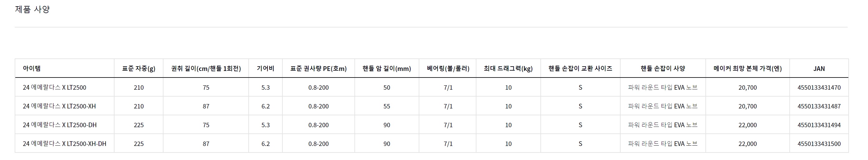The height and width of the screenshot is (160, 868).
Task: Click the 22,000 price in LT2500-DH row
Action: coord(747,125)
